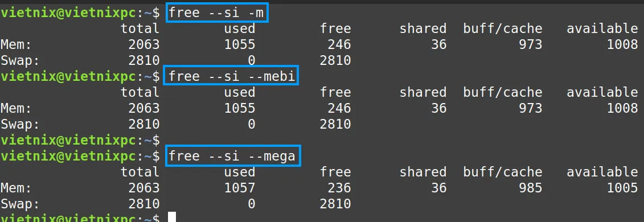Image resolution: width=644 pixels, height=222 pixels.
Task: Click the used value 1057 in last output
Action: 240,188
